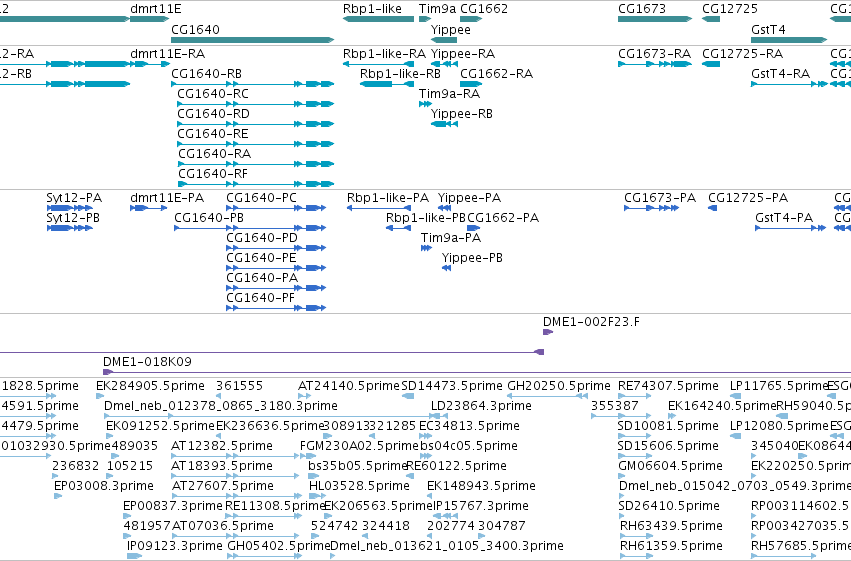The image size is (851, 561).
Task: Select EST LP11765.5prime
Action: click(734, 396)
